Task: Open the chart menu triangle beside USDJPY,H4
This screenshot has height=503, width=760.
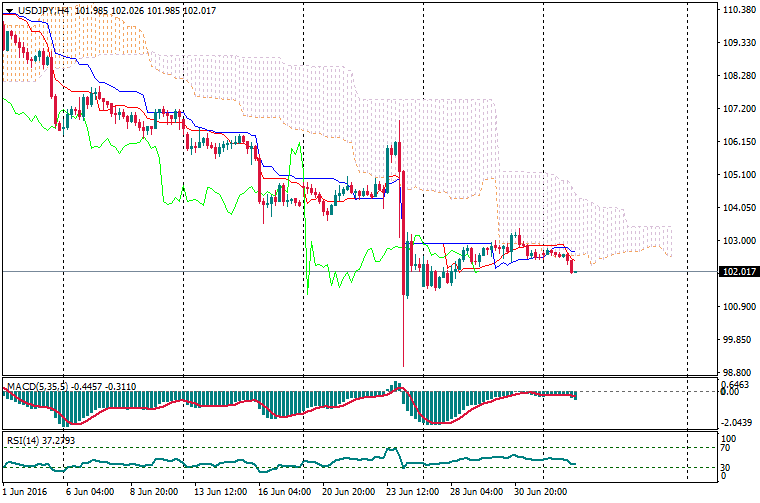Action: point(9,11)
